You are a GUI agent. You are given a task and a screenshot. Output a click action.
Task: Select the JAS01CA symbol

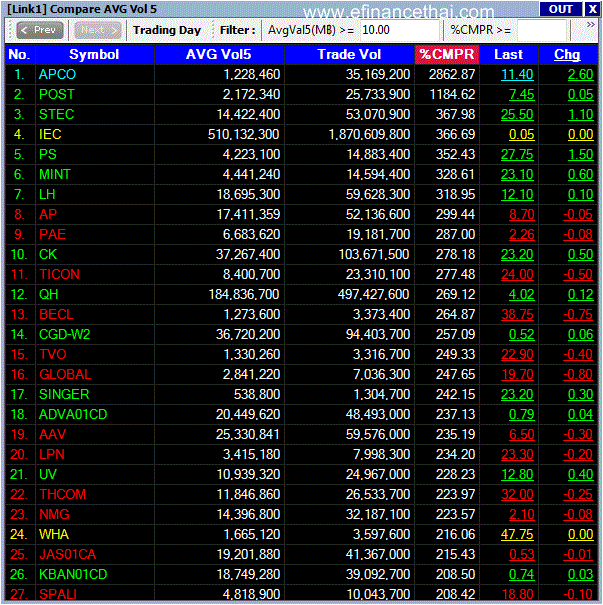tap(68, 554)
